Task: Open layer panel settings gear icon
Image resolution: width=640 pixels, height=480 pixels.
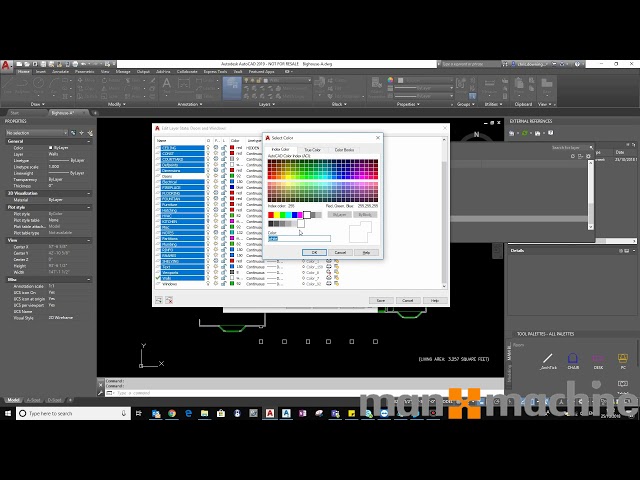Action: [x=588, y=156]
